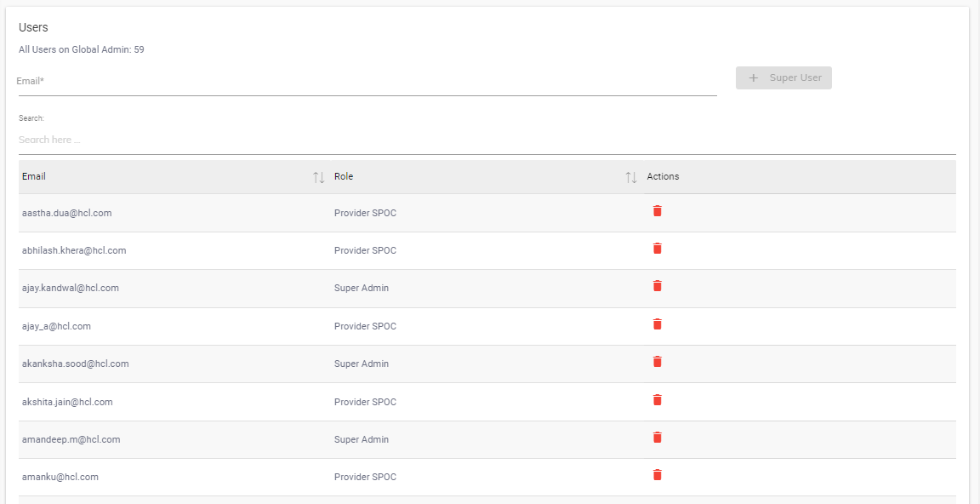
Task: Click the Actions column header
Action: 663,176
